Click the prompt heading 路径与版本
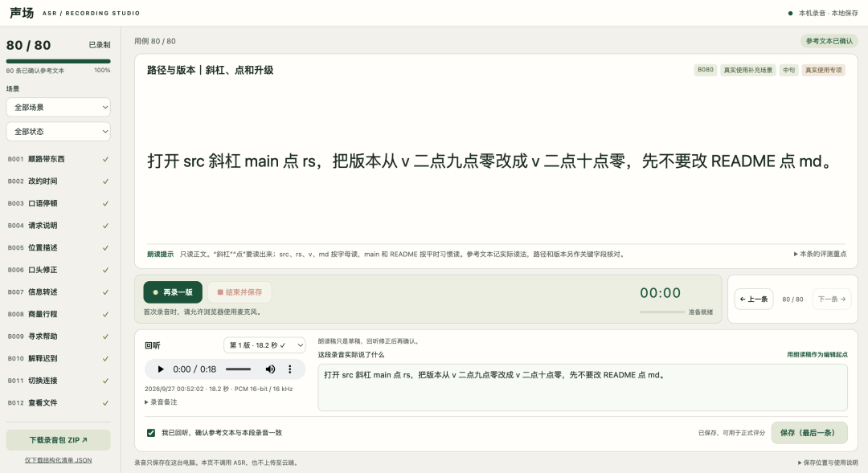This screenshot has width=868, height=473. coord(211,70)
